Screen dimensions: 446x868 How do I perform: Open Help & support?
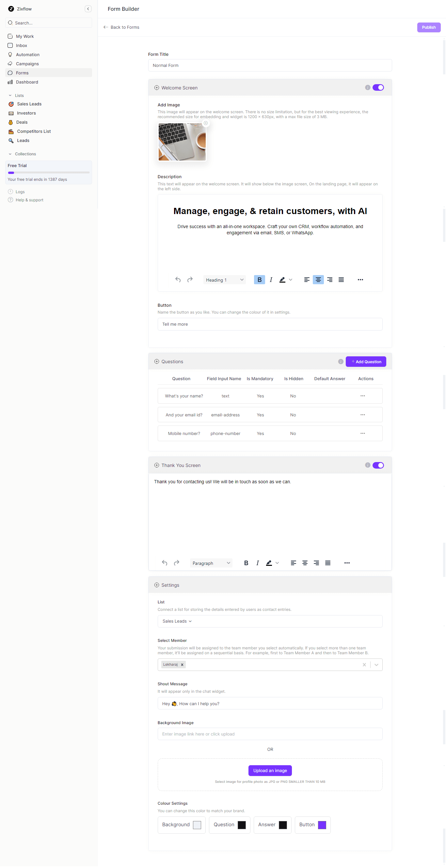(x=25, y=200)
